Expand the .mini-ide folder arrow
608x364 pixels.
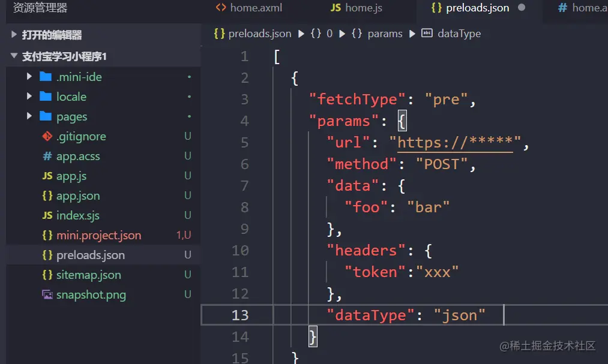pyautogui.click(x=29, y=76)
